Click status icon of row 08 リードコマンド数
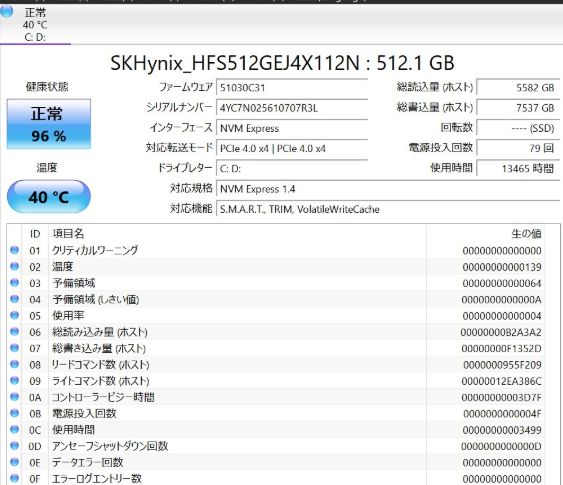The image size is (563, 485). pyautogui.click(x=14, y=364)
